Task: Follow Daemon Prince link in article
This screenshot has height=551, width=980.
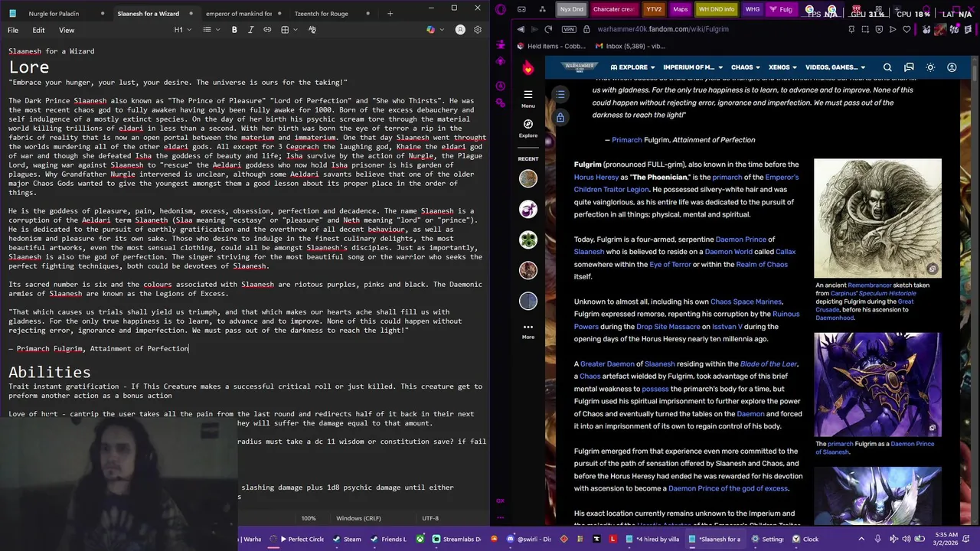Action: [x=740, y=240]
